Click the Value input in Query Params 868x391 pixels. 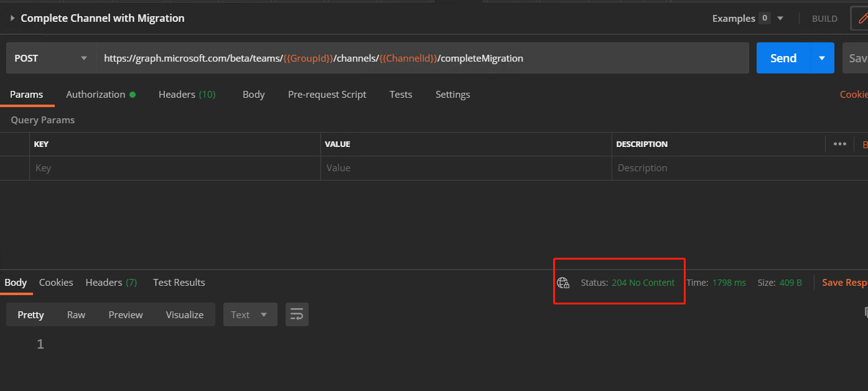point(436,167)
